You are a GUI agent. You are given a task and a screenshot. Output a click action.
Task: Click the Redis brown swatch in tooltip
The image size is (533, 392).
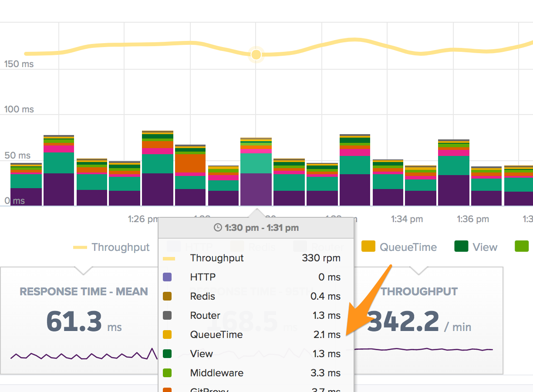(x=167, y=297)
